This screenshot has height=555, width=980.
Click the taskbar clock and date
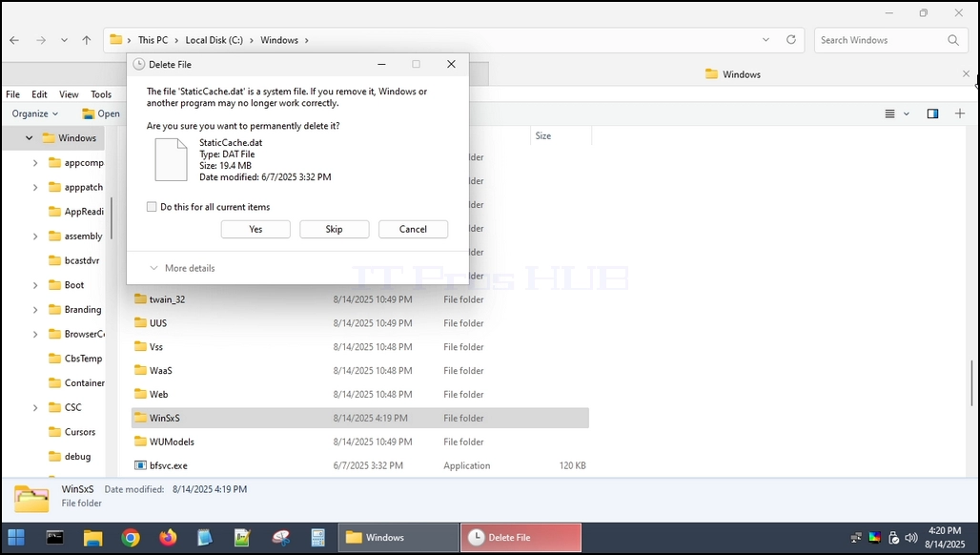(x=945, y=538)
